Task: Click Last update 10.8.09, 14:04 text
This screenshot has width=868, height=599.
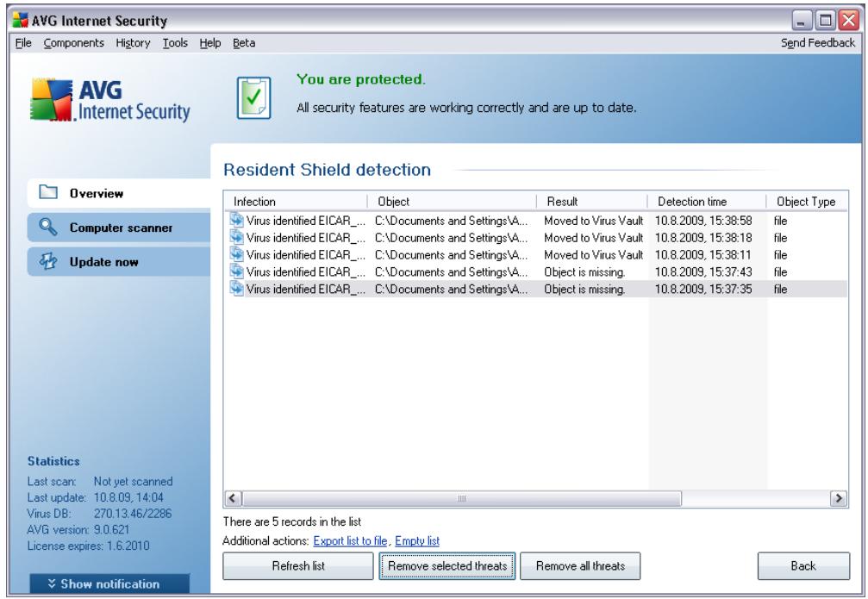Action: [x=95, y=497]
